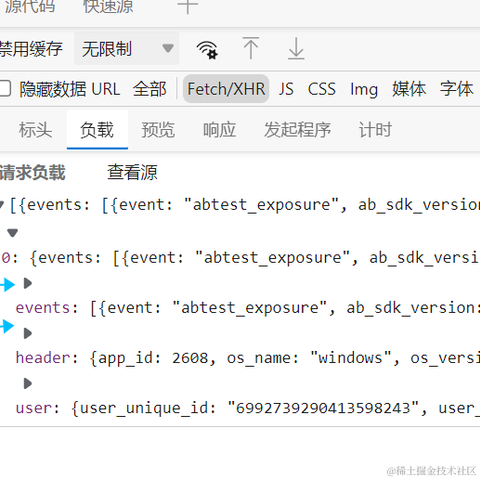480x480 pixels.
Task: Expand the events array node
Action: tap(28, 284)
